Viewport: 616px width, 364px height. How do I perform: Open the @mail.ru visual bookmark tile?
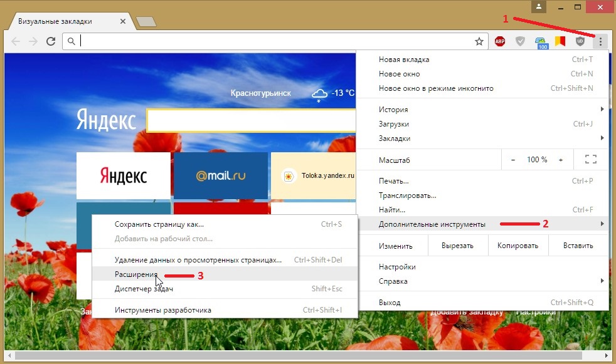221,175
